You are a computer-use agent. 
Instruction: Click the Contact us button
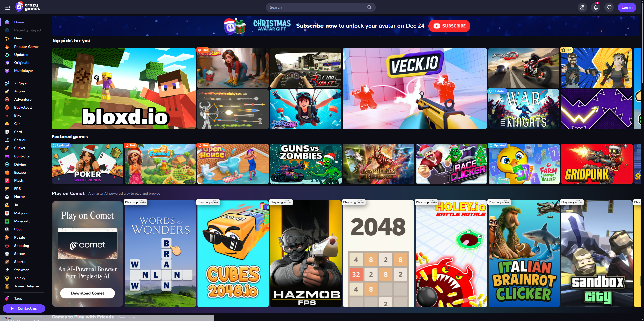[x=24, y=308]
